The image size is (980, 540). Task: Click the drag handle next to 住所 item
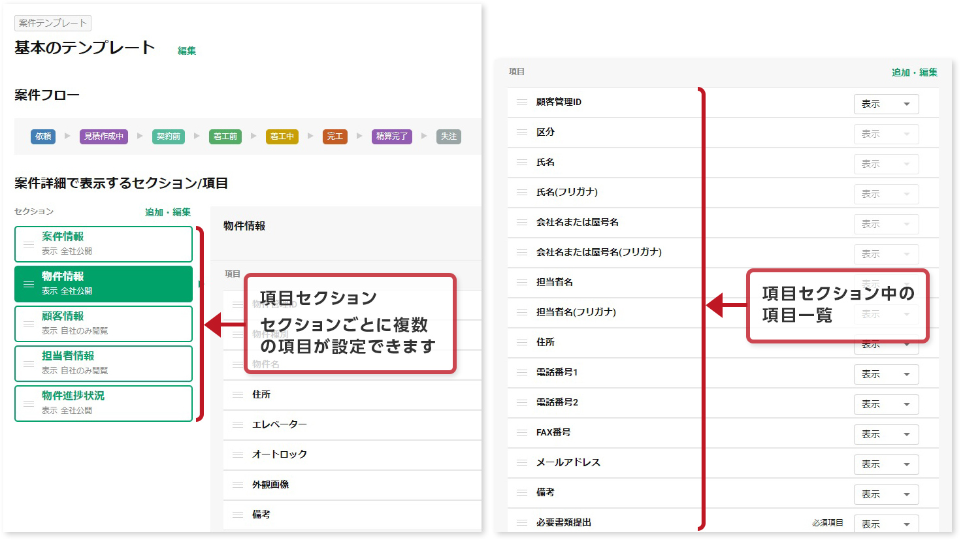click(237, 395)
